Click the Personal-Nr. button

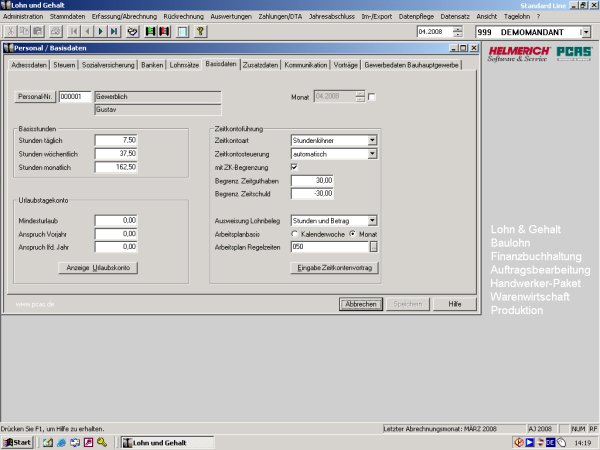click(35, 96)
